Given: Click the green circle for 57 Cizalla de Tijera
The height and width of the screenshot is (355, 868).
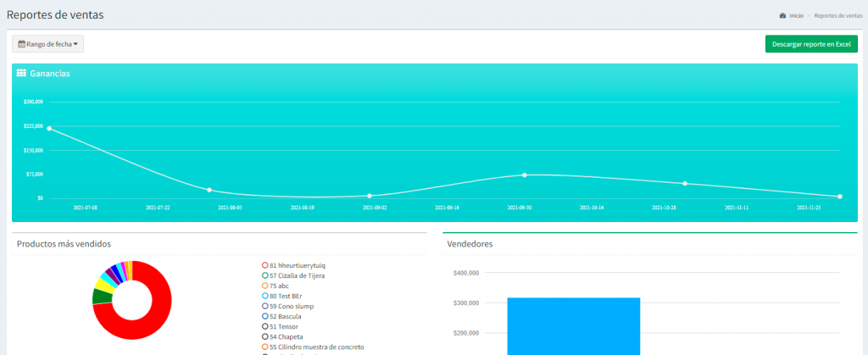Looking at the screenshot, I should coord(264,275).
